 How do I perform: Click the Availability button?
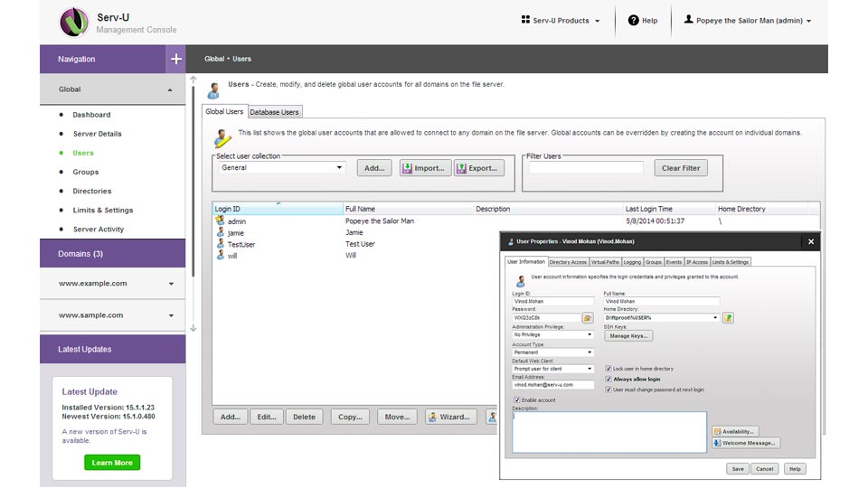click(x=735, y=432)
